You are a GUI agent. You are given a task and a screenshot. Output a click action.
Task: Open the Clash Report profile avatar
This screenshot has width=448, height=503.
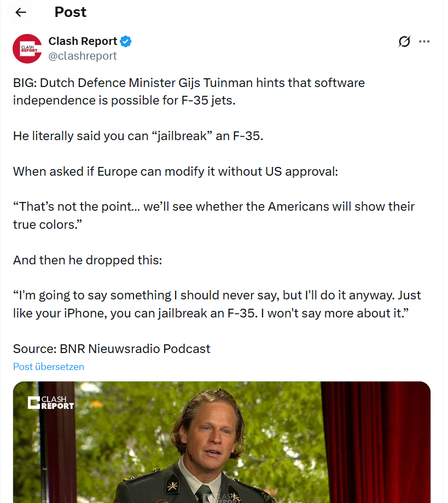(27, 49)
